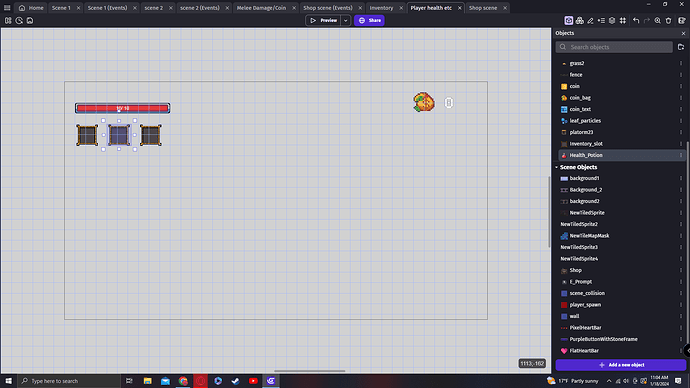
Task: Toggle the grid display
Action: click(623, 20)
